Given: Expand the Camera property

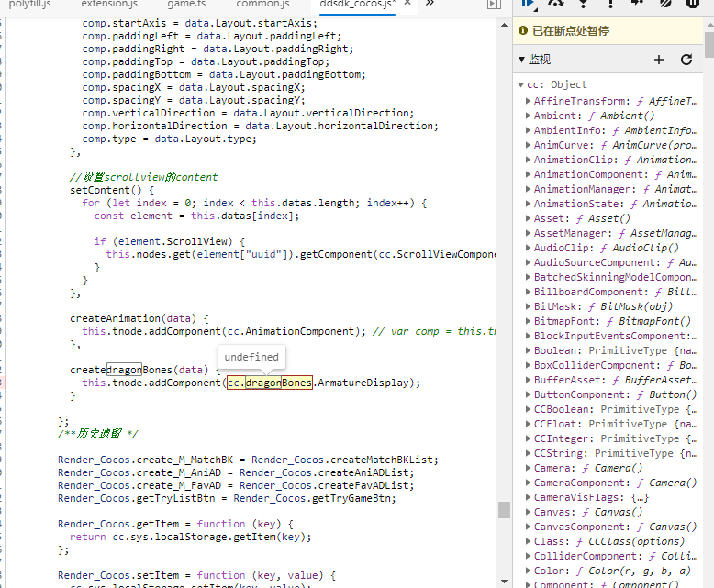Looking at the screenshot, I should [x=528, y=468].
